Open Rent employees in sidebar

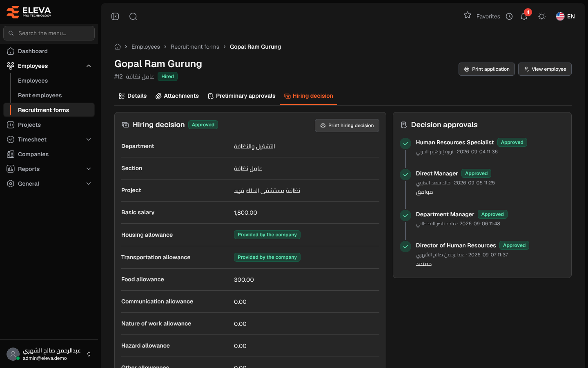[40, 95]
